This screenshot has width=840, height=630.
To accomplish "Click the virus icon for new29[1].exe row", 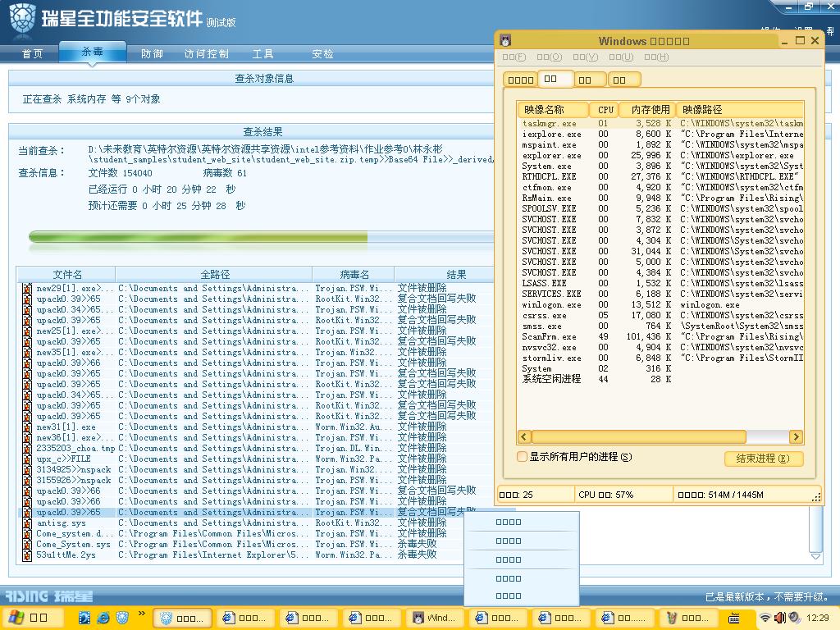I will click(27, 288).
